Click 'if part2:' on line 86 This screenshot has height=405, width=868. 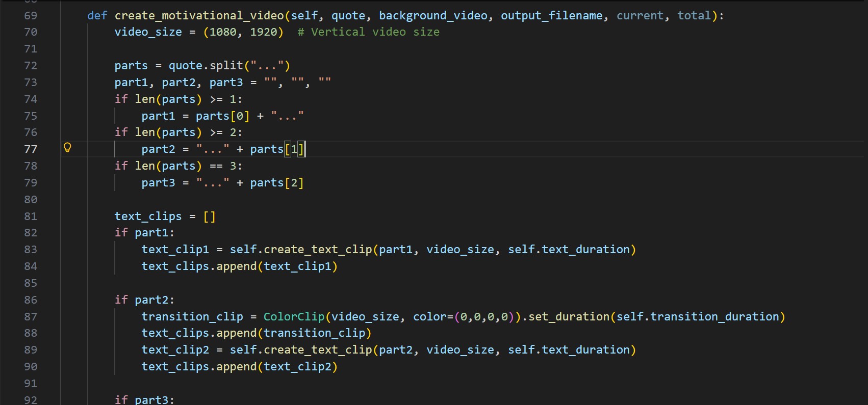tap(144, 300)
